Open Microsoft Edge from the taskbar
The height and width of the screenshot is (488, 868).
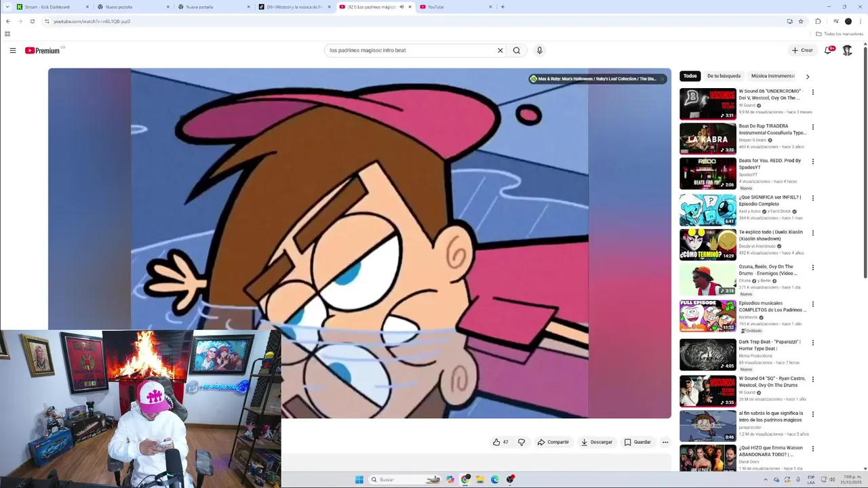(495, 479)
